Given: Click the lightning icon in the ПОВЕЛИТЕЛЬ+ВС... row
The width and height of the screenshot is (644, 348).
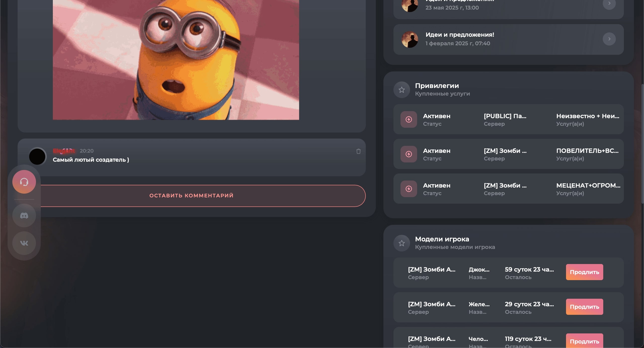Looking at the screenshot, I should coord(409,154).
